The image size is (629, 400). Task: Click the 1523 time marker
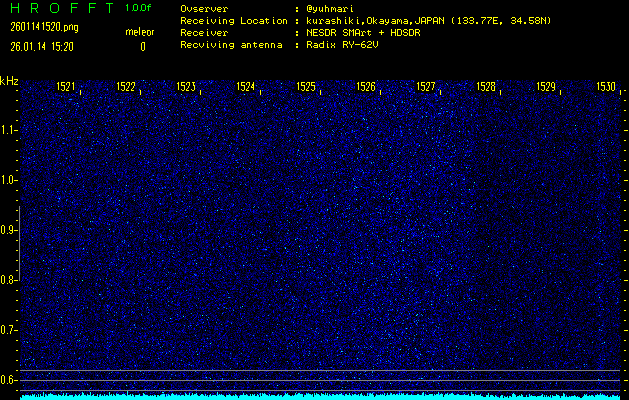(186, 87)
